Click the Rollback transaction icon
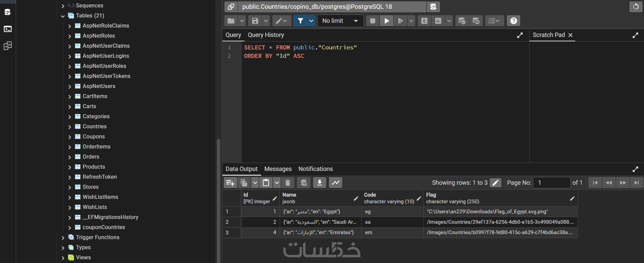The height and width of the screenshot is (263, 644). pyautogui.click(x=476, y=21)
